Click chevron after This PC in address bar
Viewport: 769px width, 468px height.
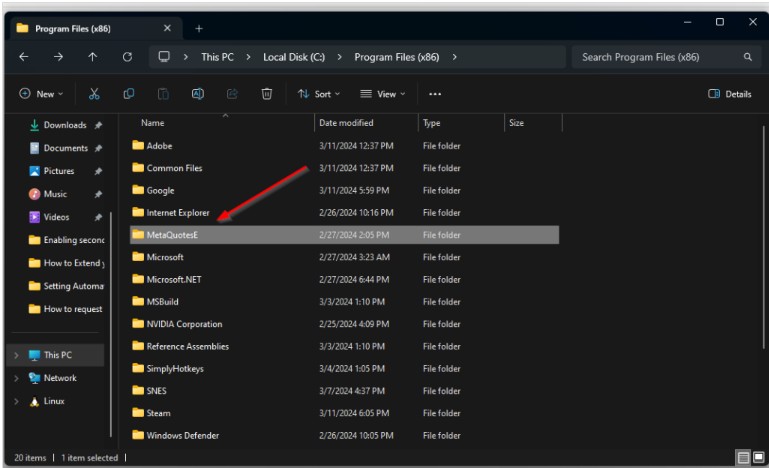(x=249, y=57)
